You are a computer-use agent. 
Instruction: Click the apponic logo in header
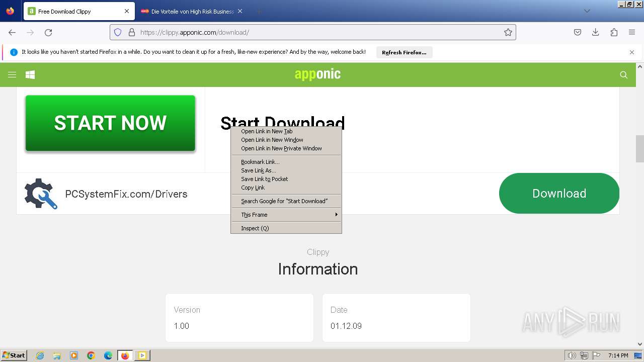[317, 74]
